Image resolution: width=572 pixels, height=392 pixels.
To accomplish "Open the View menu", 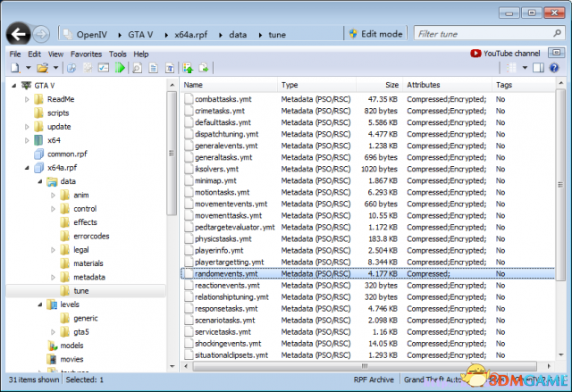I will 55,54.
